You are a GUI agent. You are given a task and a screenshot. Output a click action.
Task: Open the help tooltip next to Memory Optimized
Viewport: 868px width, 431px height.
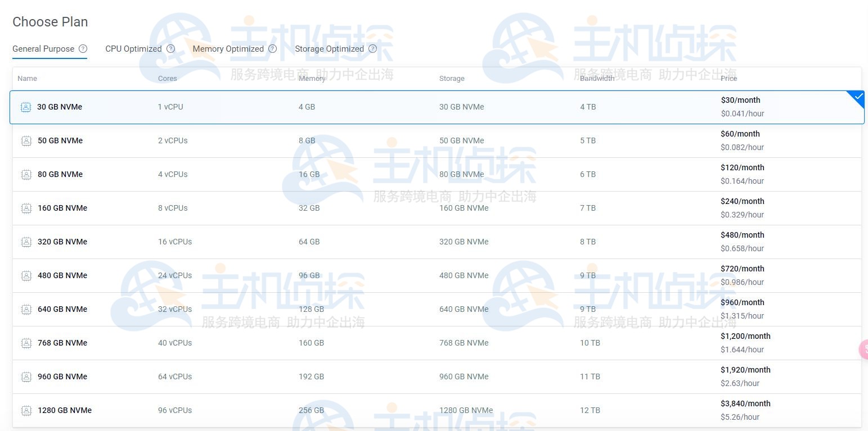coord(272,48)
